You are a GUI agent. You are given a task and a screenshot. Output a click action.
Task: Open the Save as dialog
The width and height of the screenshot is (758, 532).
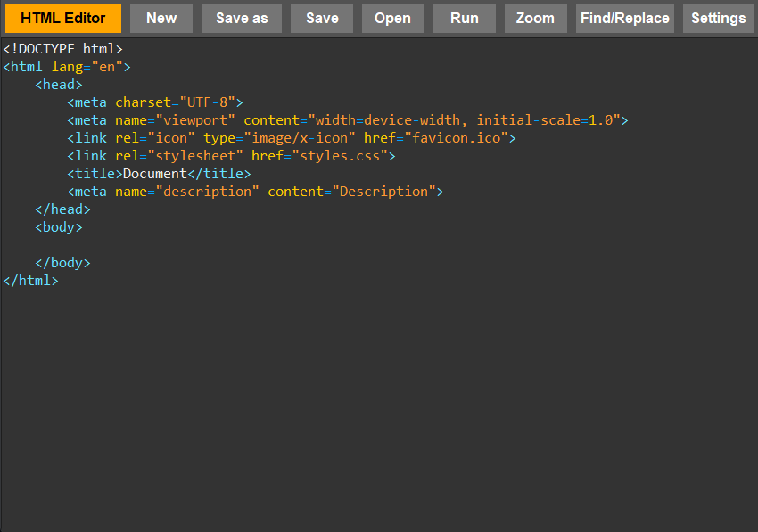242,19
